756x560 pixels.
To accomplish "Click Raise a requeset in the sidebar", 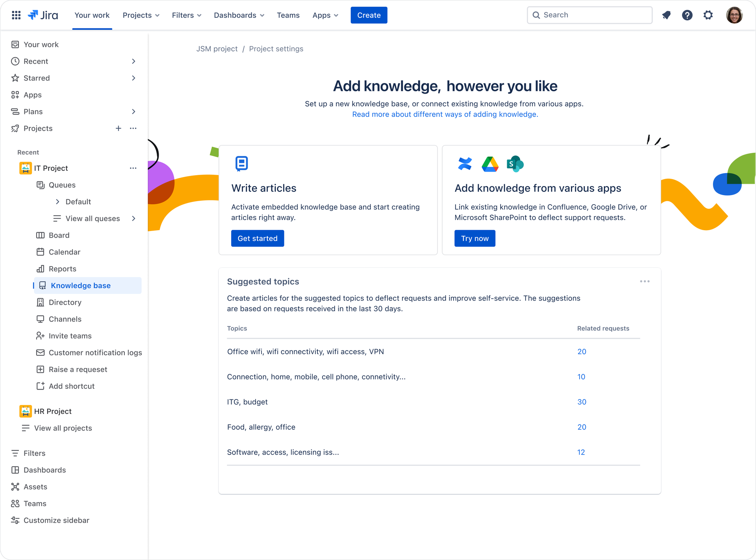I will click(72, 370).
